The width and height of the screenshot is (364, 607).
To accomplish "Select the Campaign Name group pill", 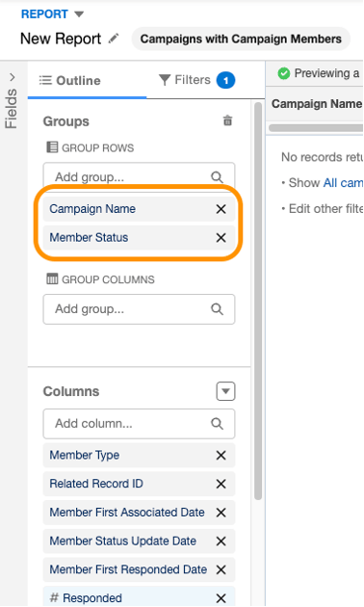I will point(139,209).
